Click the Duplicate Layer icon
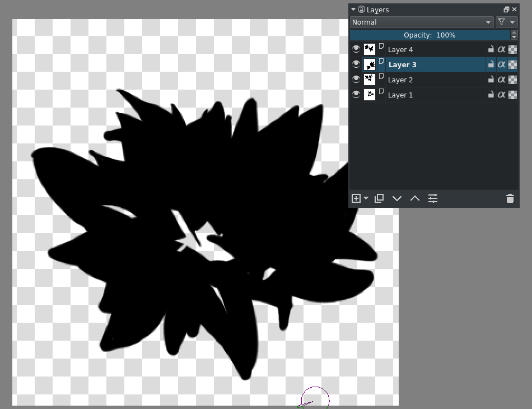 click(x=379, y=198)
